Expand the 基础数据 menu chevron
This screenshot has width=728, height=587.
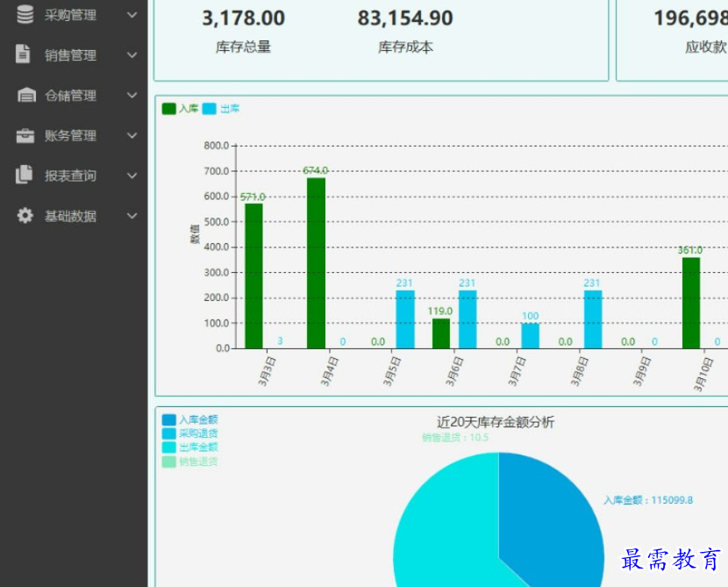pyautogui.click(x=132, y=216)
